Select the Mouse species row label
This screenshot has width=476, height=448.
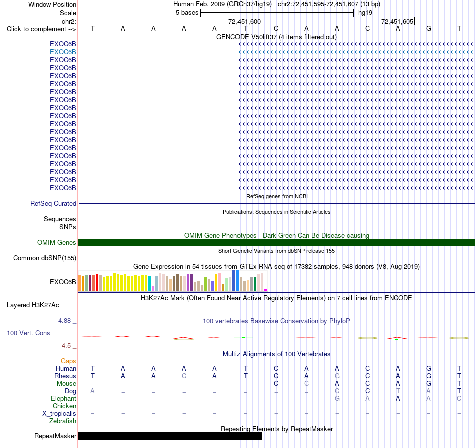coord(66,384)
